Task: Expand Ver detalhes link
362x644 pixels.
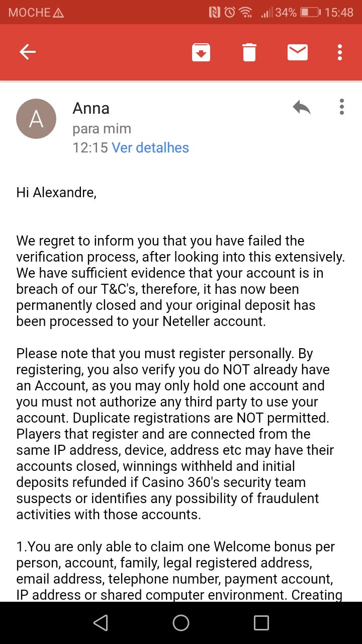Action: (150, 148)
